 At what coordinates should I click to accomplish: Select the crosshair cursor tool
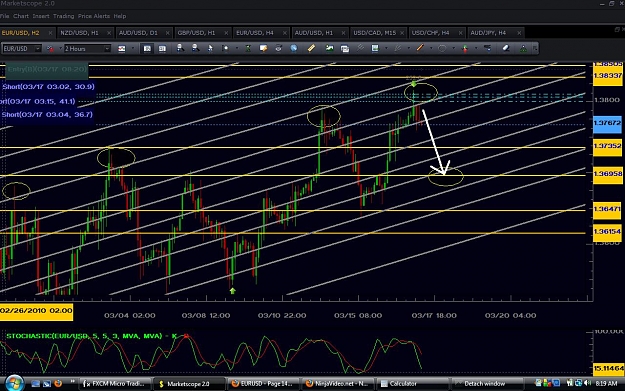coord(225,48)
